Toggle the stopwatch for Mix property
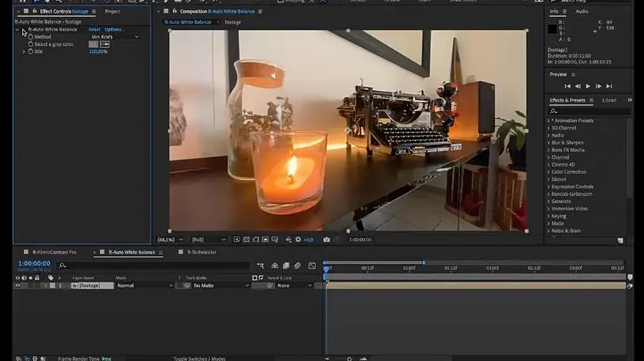644x361 pixels. tap(31, 52)
